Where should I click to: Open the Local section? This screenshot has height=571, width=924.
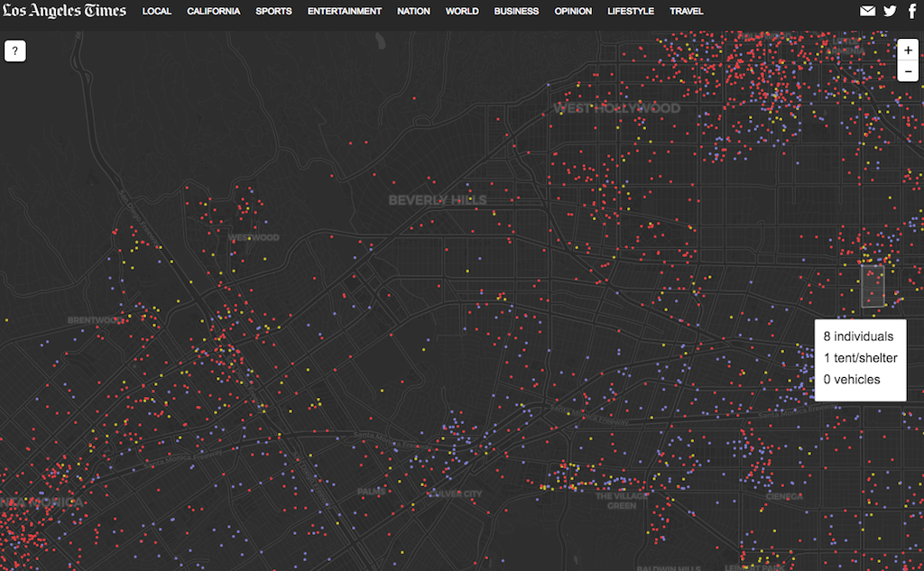(x=157, y=12)
